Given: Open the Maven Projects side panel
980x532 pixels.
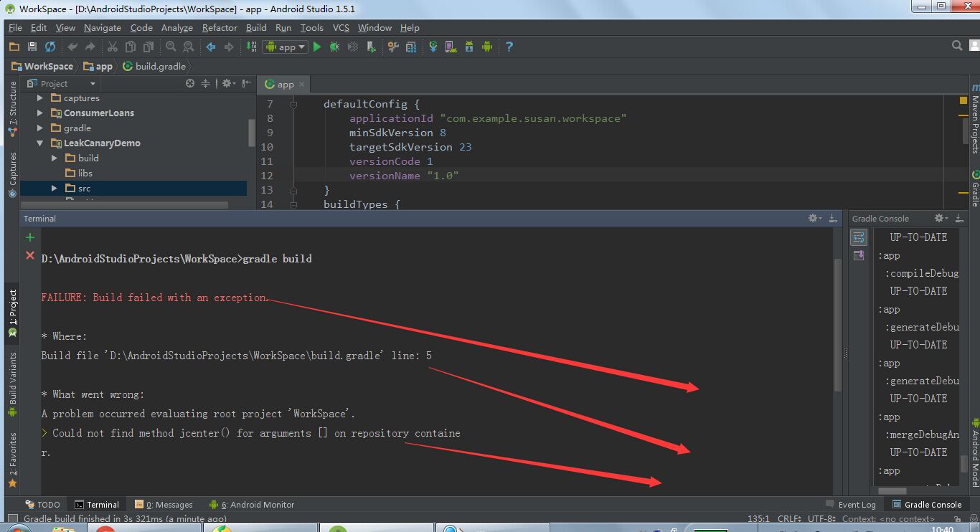Looking at the screenshot, I should [x=975, y=119].
